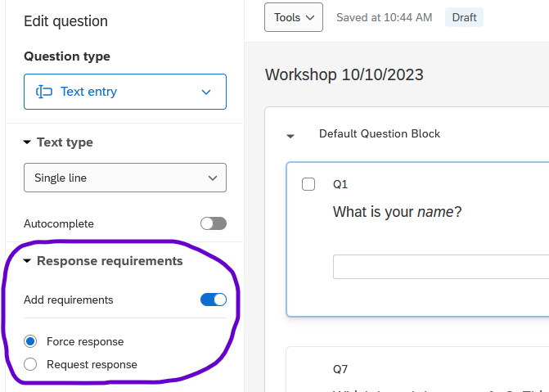Click the Workshop 10/10/2023 survey title
549x392 pixels.
point(344,75)
